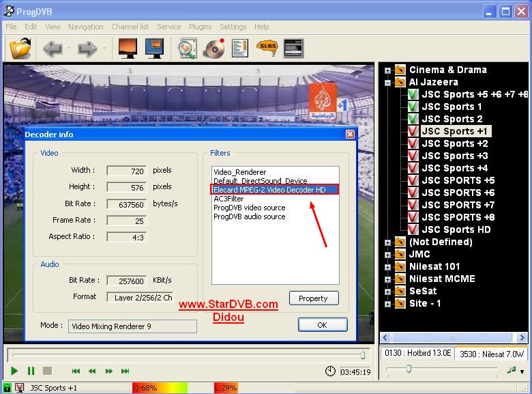Pause playback with the pause button

pos(31,371)
